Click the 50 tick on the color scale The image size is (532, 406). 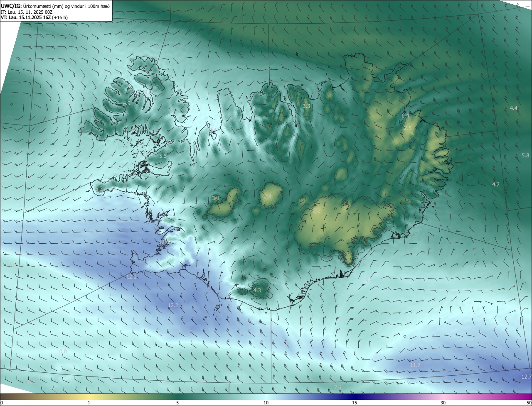tap(529, 403)
